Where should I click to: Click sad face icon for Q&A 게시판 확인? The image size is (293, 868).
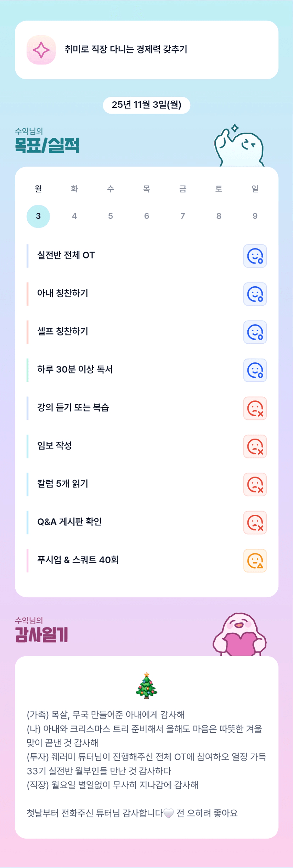pyautogui.click(x=255, y=523)
